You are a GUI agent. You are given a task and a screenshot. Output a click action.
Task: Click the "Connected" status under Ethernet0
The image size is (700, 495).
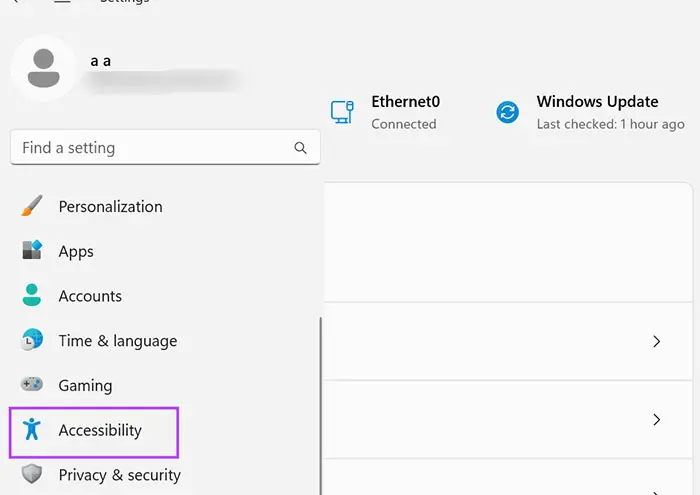click(x=403, y=125)
